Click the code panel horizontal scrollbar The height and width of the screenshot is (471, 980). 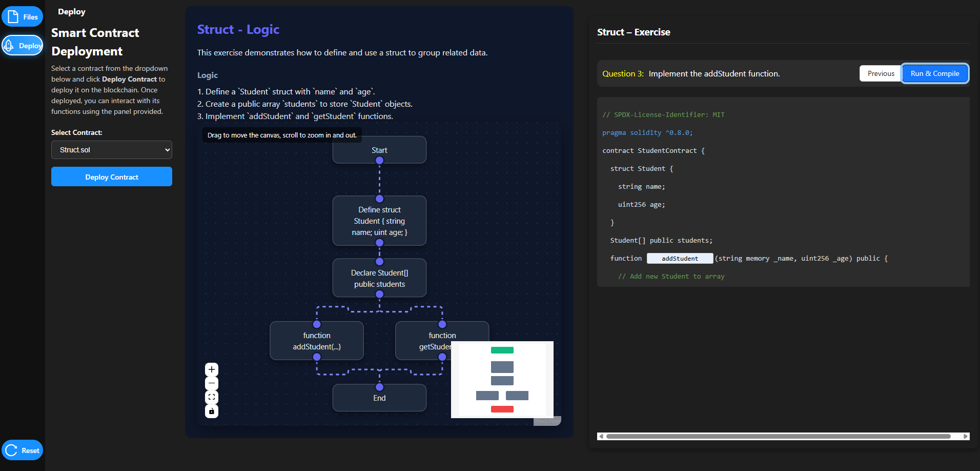(x=778, y=437)
